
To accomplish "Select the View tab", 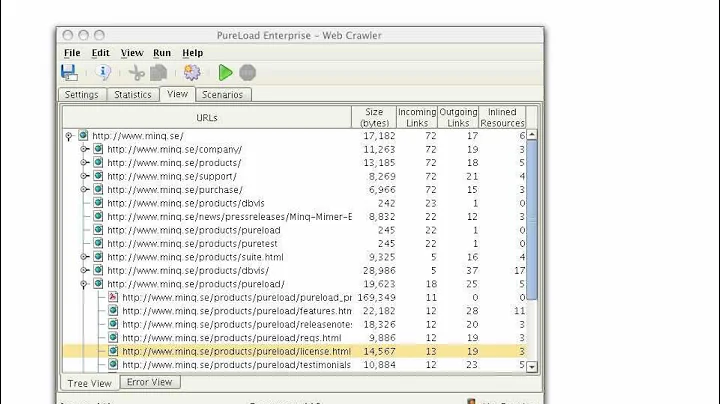I will 177,94.
